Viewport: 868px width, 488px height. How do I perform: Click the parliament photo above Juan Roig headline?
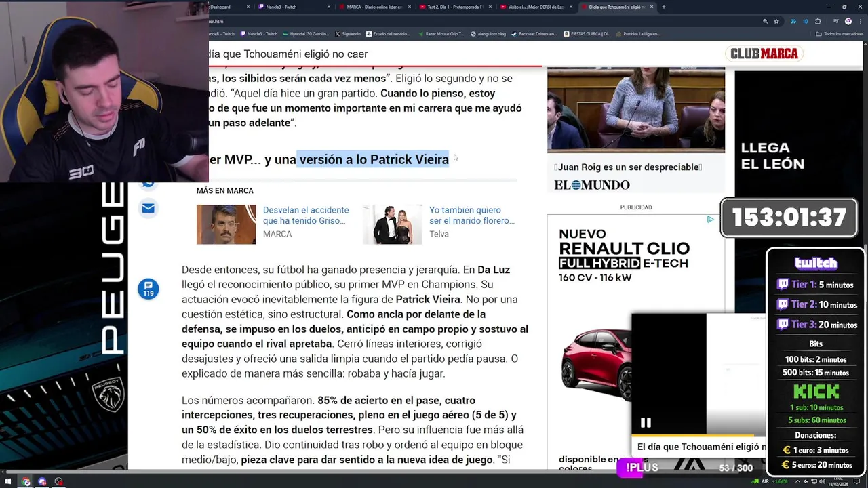pyautogui.click(x=636, y=110)
